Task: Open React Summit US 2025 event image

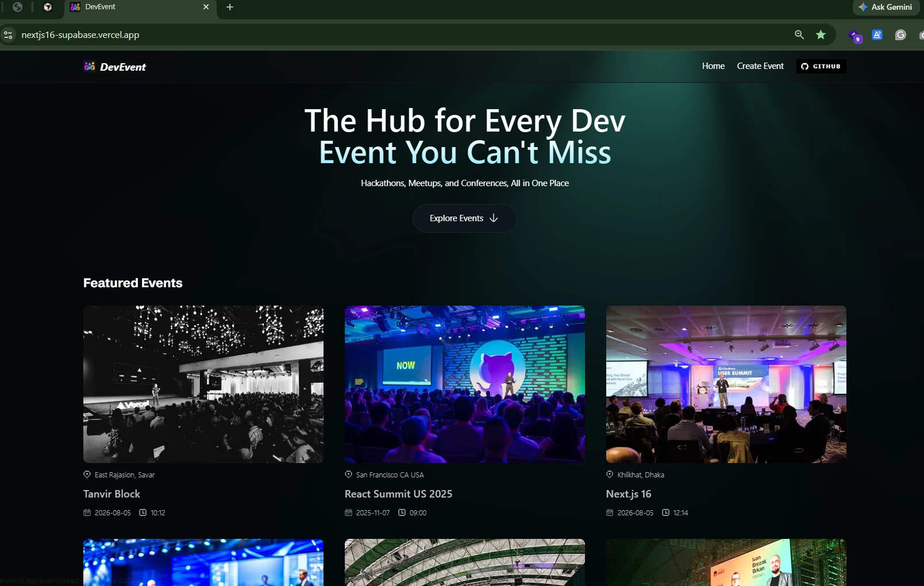Action: click(465, 384)
